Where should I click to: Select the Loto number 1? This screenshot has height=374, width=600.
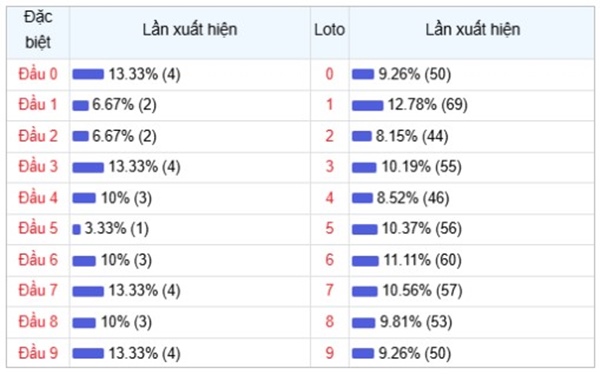(329, 105)
